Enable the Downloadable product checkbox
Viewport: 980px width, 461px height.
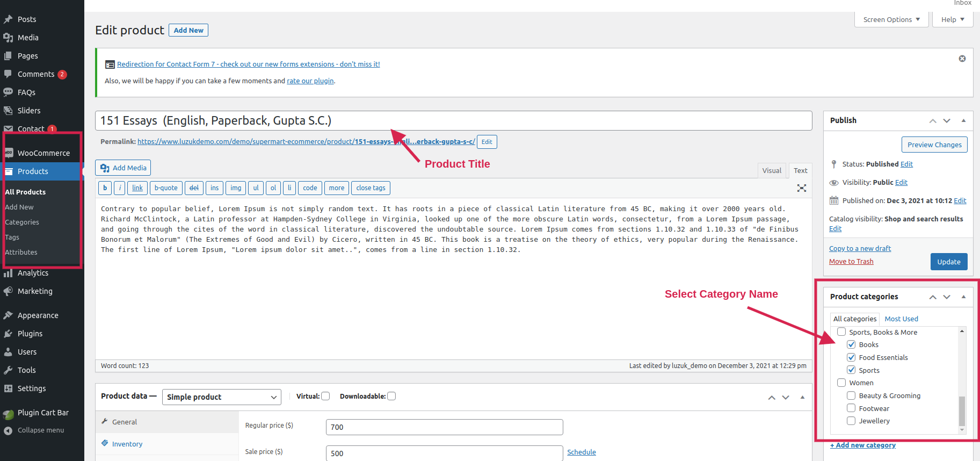point(391,396)
